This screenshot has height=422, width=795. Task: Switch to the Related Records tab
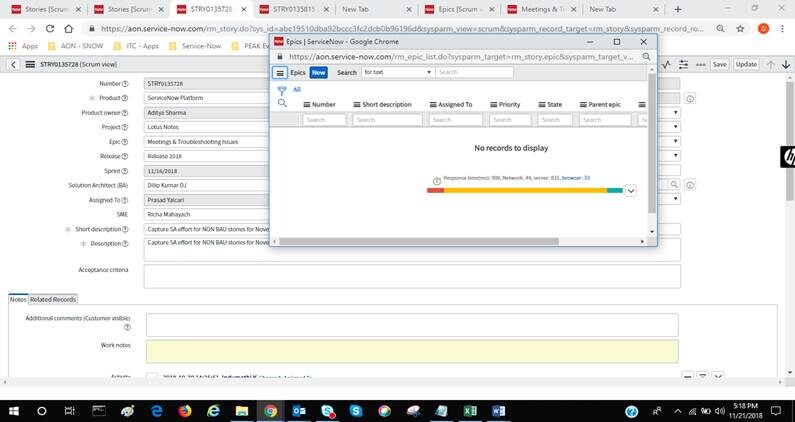point(53,299)
